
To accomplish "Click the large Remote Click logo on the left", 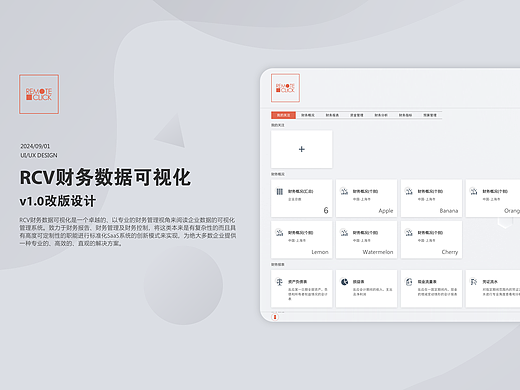I will point(39,94).
